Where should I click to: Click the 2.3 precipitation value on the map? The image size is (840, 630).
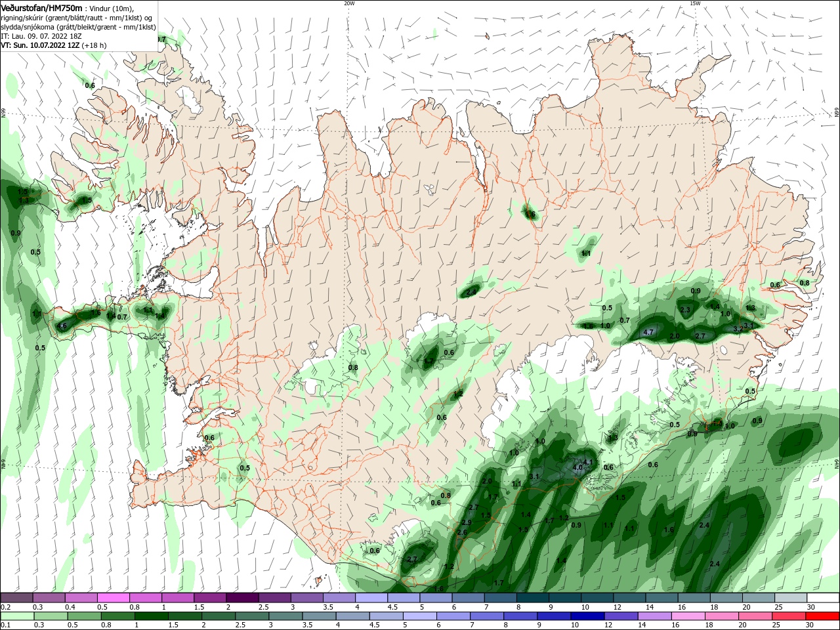686,310
